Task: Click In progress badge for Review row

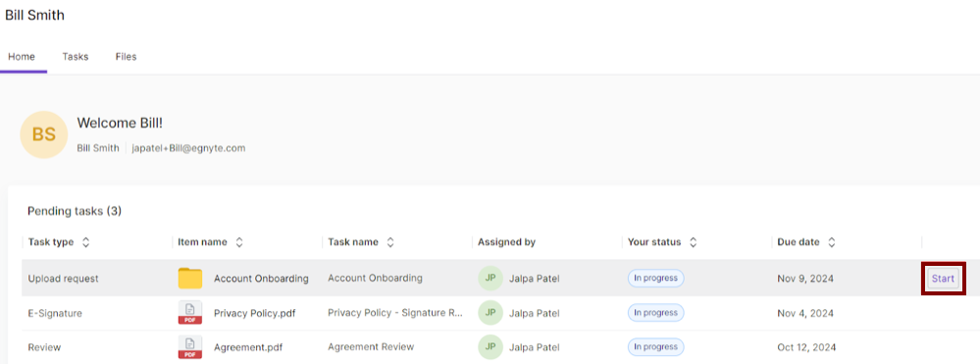Action: tap(655, 346)
